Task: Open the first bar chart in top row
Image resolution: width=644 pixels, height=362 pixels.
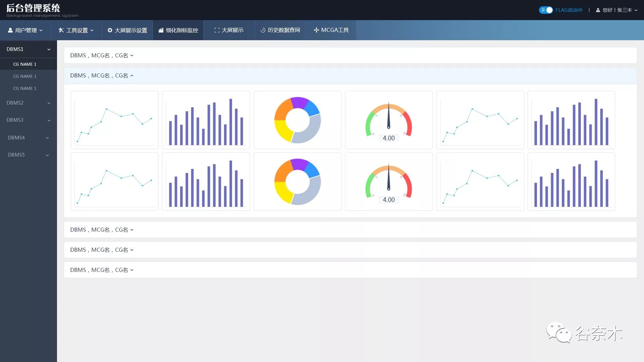Action: (x=206, y=120)
